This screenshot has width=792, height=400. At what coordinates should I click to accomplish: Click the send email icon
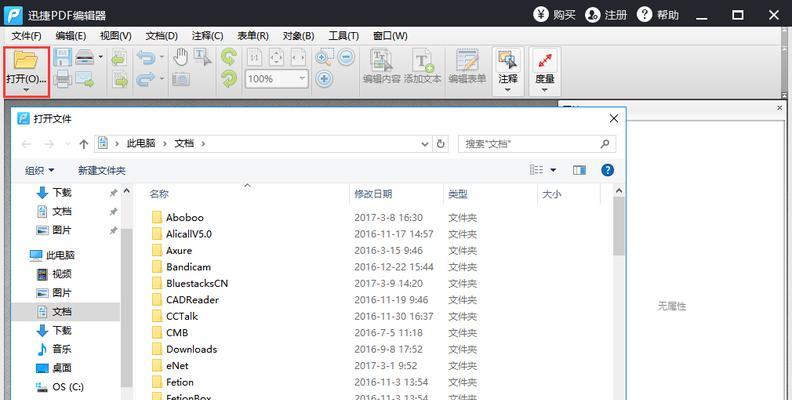tap(85, 79)
